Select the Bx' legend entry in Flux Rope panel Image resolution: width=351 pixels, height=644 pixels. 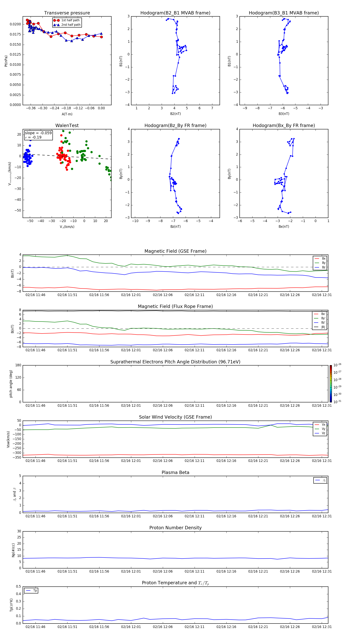tap(320, 314)
